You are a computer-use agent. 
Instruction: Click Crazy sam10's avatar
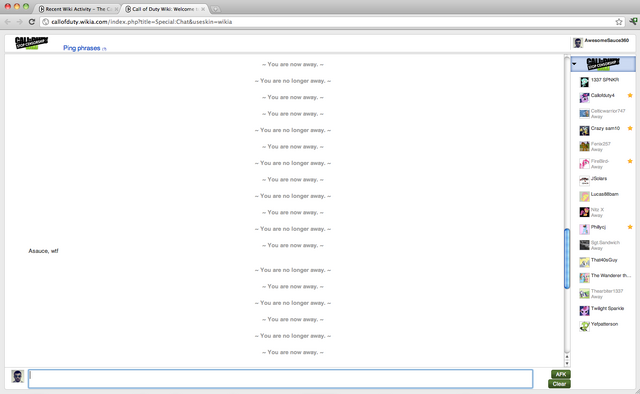[x=584, y=131]
